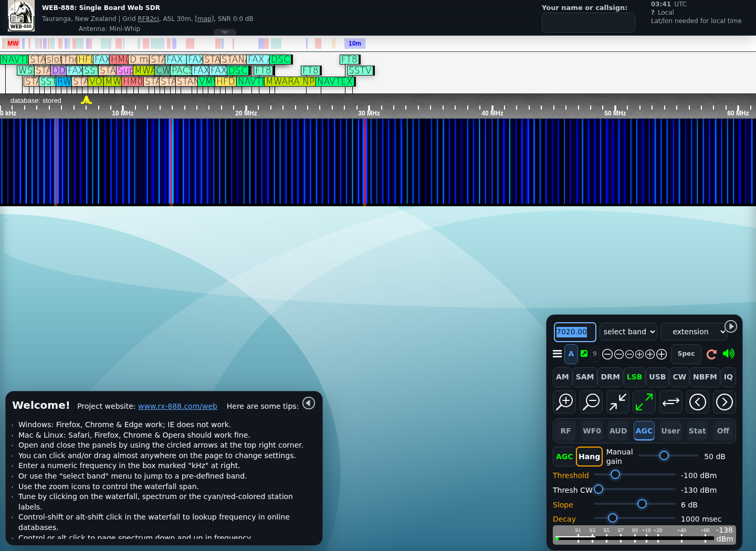
Task: Click the green maximum zoom out arrows icon
Action: coord(644,402)
